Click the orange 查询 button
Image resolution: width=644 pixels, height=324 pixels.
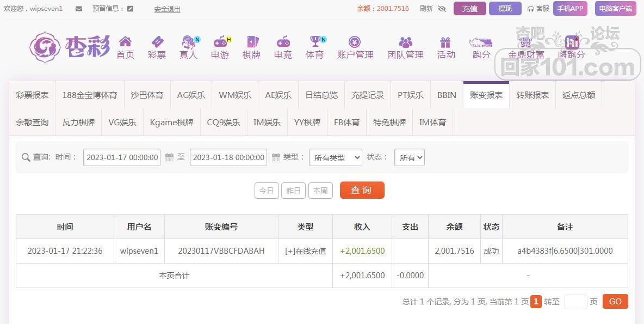[x=362, y=190]
